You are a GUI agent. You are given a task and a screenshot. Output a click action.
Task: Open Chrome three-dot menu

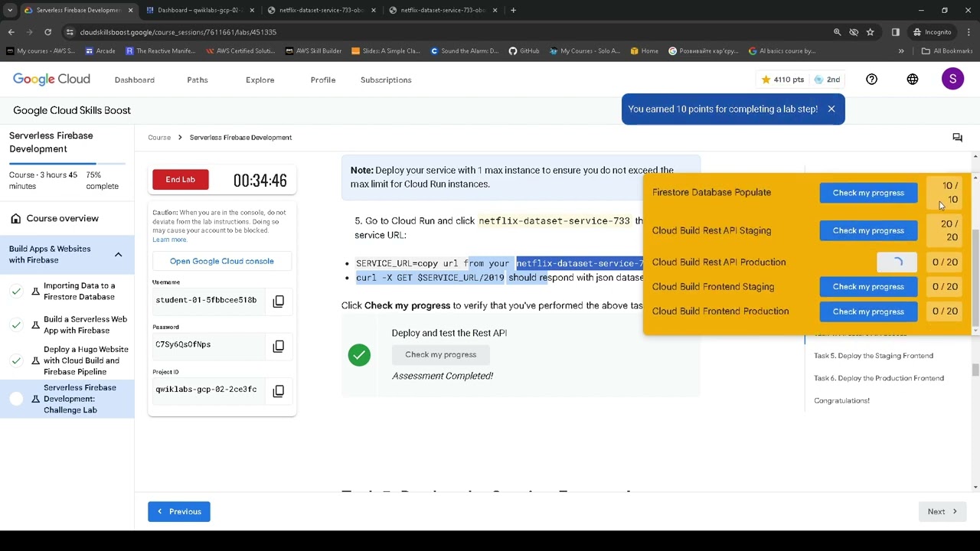pos(969,32)
